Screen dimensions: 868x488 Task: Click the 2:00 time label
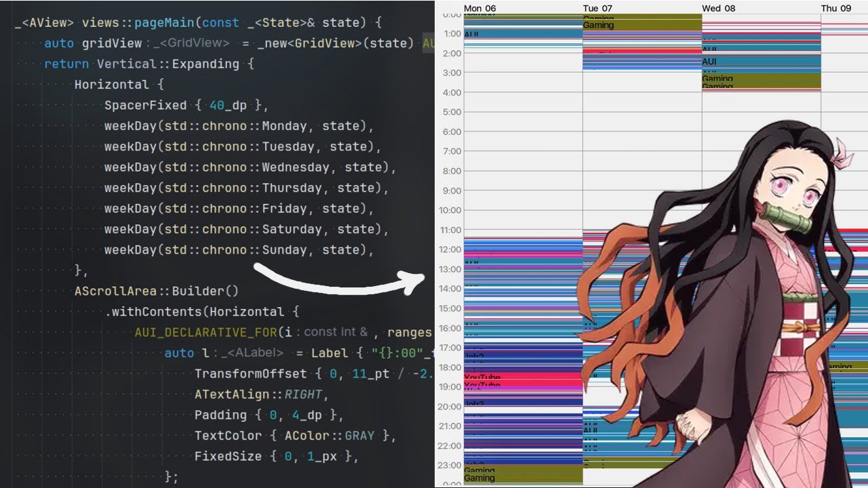pos(452,54)
